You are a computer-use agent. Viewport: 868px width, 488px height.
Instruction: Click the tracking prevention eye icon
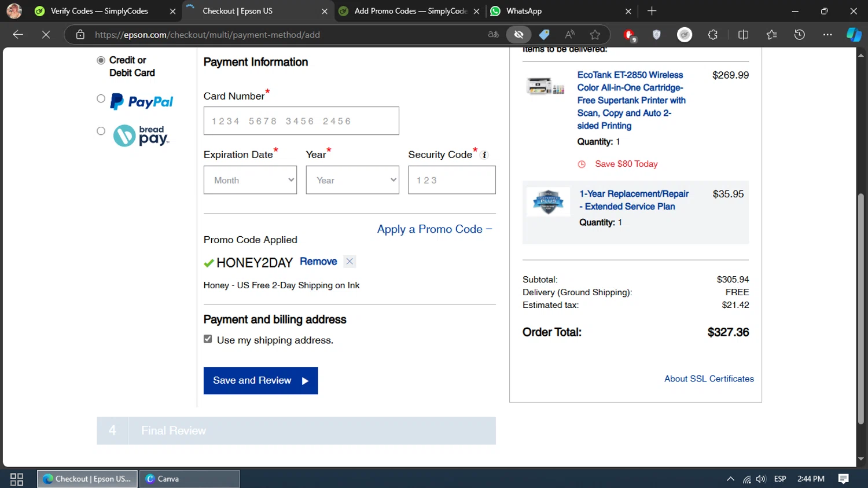(519, 35)
